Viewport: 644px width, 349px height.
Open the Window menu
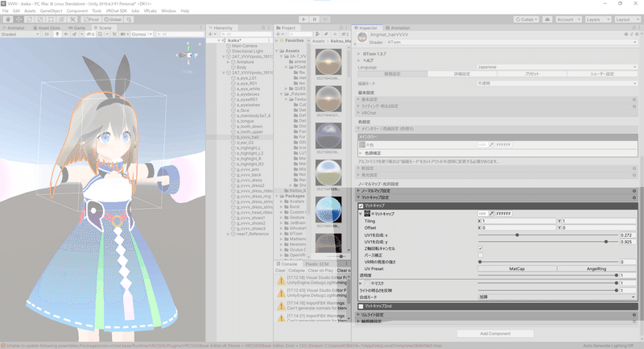[x=168, y=10]
